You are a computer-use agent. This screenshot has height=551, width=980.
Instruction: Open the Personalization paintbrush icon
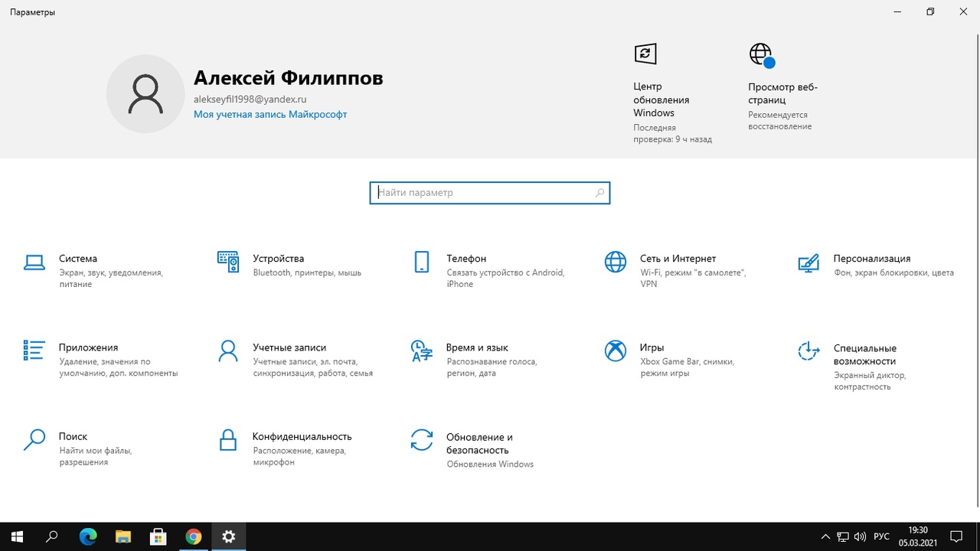808,262
